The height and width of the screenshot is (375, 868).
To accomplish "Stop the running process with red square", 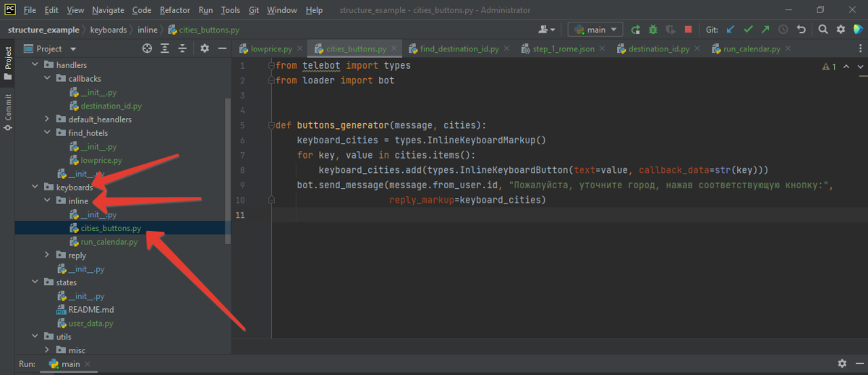I will point(688,30).
